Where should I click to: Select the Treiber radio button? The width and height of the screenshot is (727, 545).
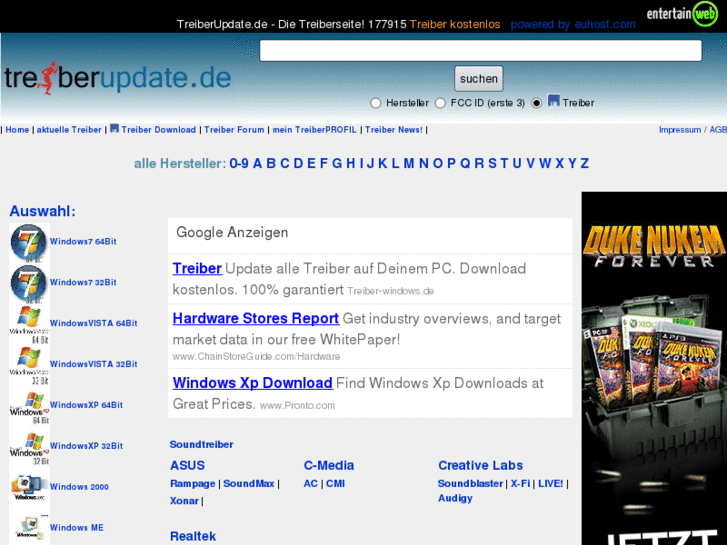pos(536,103)
